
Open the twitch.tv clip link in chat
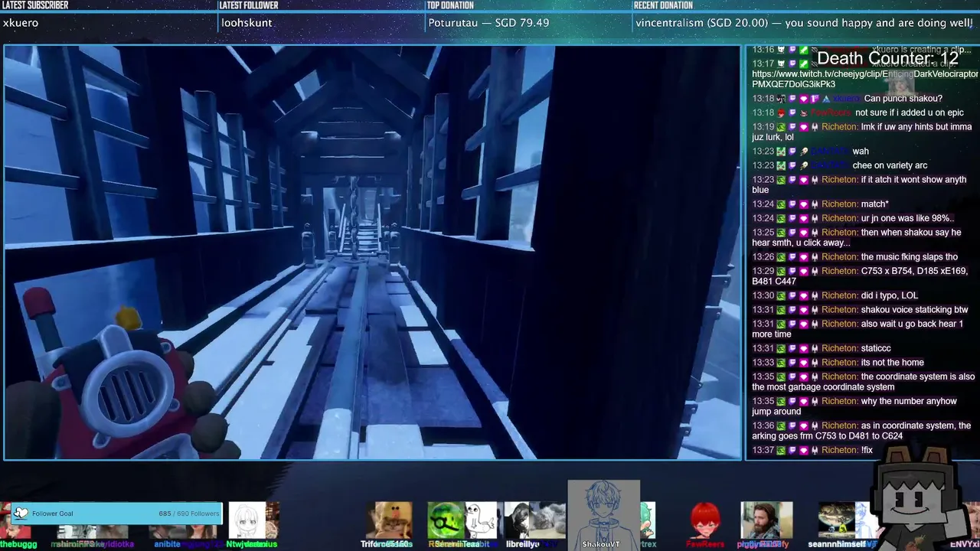click(x=865, y=80)
